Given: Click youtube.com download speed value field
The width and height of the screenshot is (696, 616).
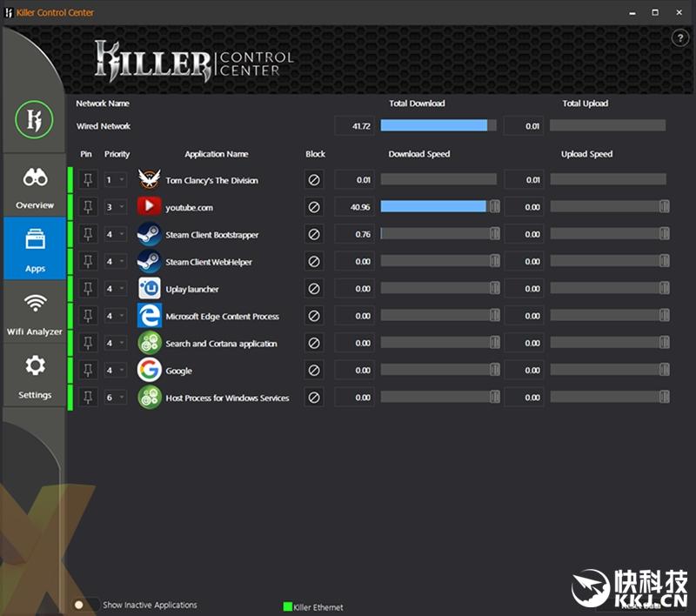Looking at the screenshot, I should [x=354, y=207].
